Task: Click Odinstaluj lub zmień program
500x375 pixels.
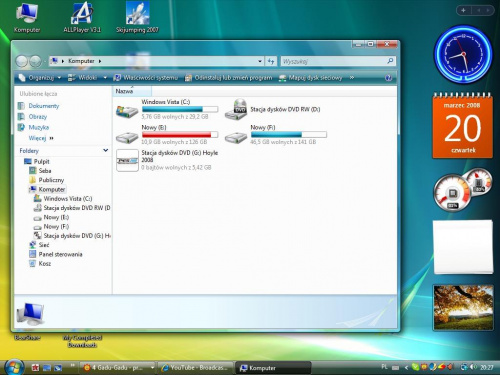Action: coord(229,78)
